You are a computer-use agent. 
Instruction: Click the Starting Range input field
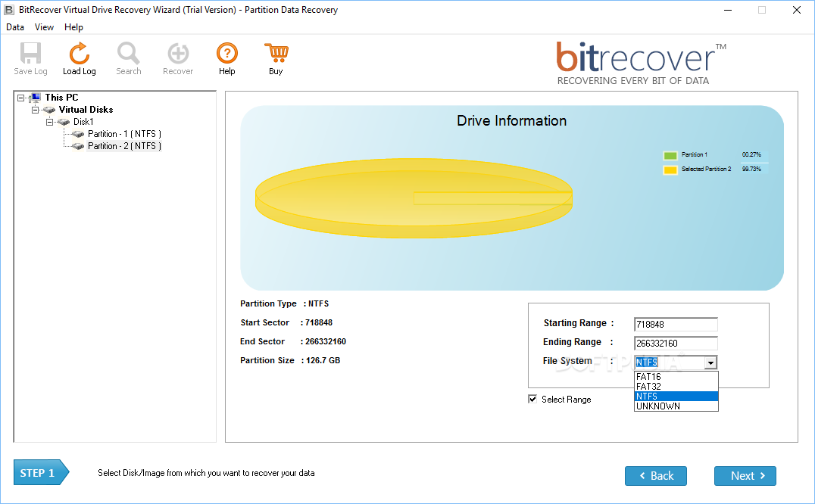coord(676,325)
